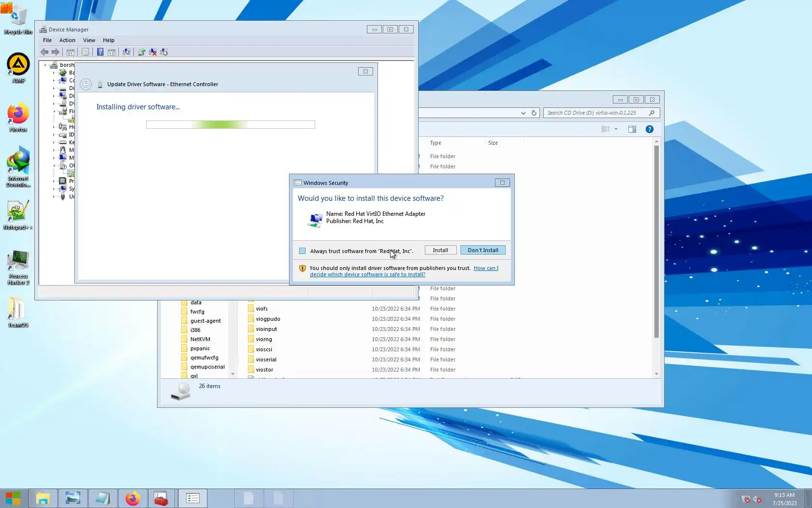Click the Size column header in Explorer
The height and width of the screenshot is (508, 812).
point(504,143)
